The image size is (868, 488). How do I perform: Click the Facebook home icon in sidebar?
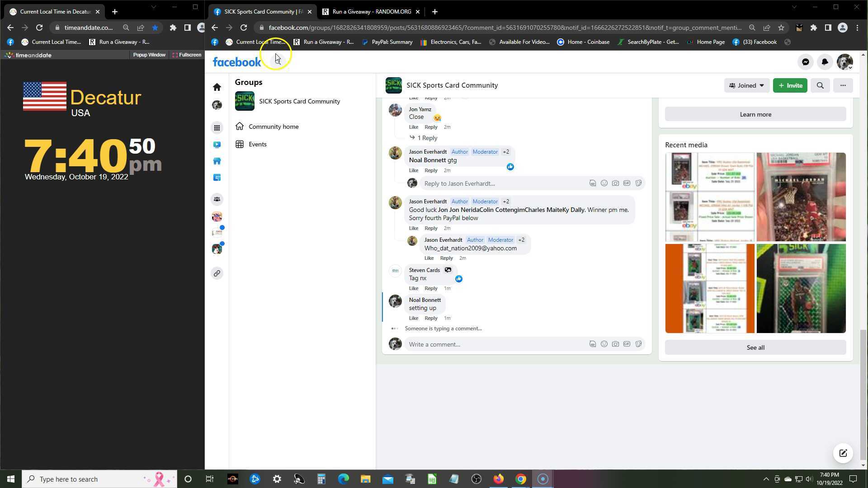(x=217, y=87)
